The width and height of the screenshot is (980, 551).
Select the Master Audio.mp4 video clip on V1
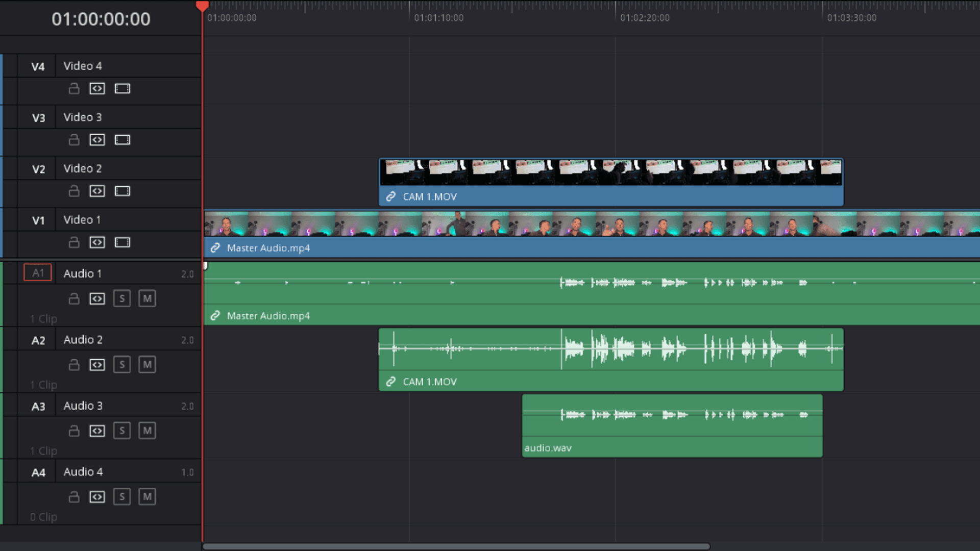pos(592,234)
